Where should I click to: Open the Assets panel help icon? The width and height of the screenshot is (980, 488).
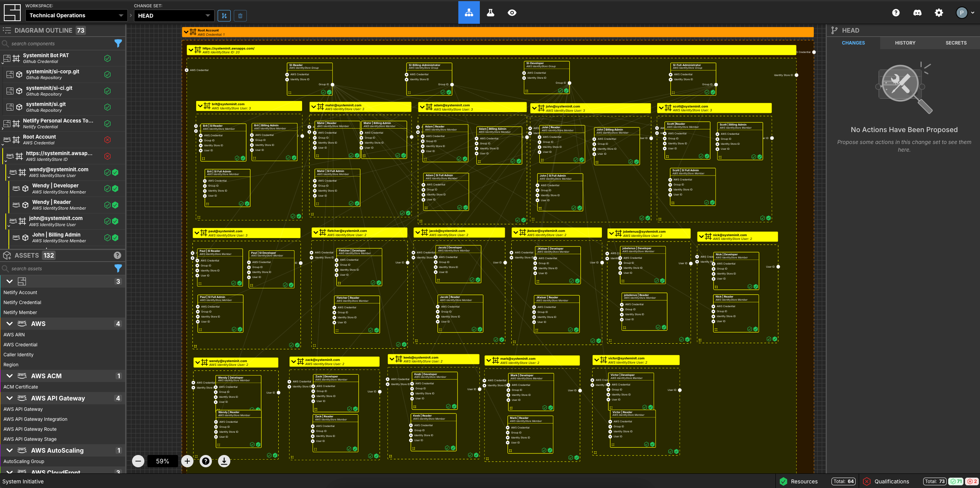[117, 255]
